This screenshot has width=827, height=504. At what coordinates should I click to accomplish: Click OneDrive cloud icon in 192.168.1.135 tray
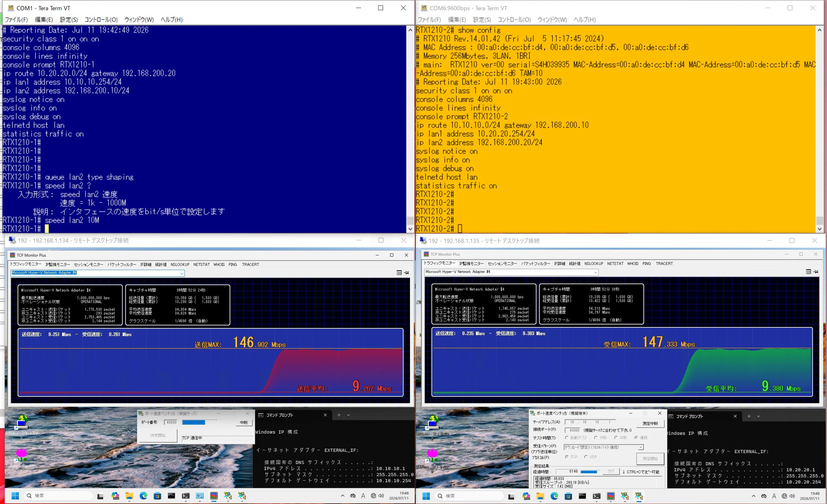(764, 496)
